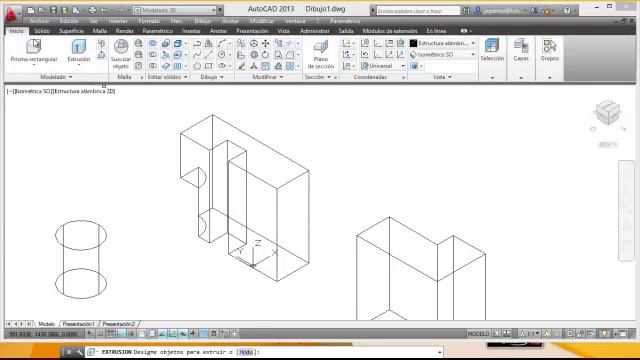The height and width of the screenshot is (360, 640).
Task: Select the Prisma rectangular tool
Action: point(34,51)
